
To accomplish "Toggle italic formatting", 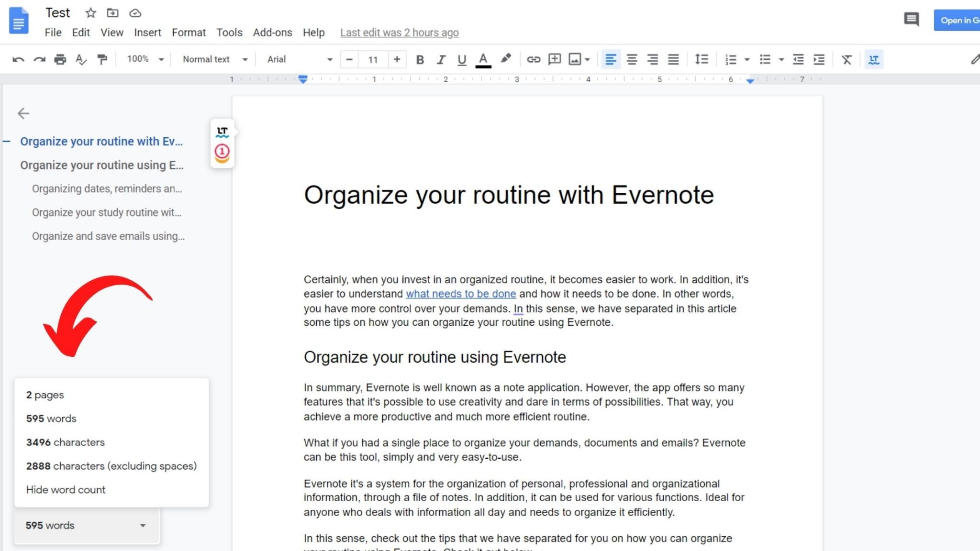I will (x=441, y=59).
